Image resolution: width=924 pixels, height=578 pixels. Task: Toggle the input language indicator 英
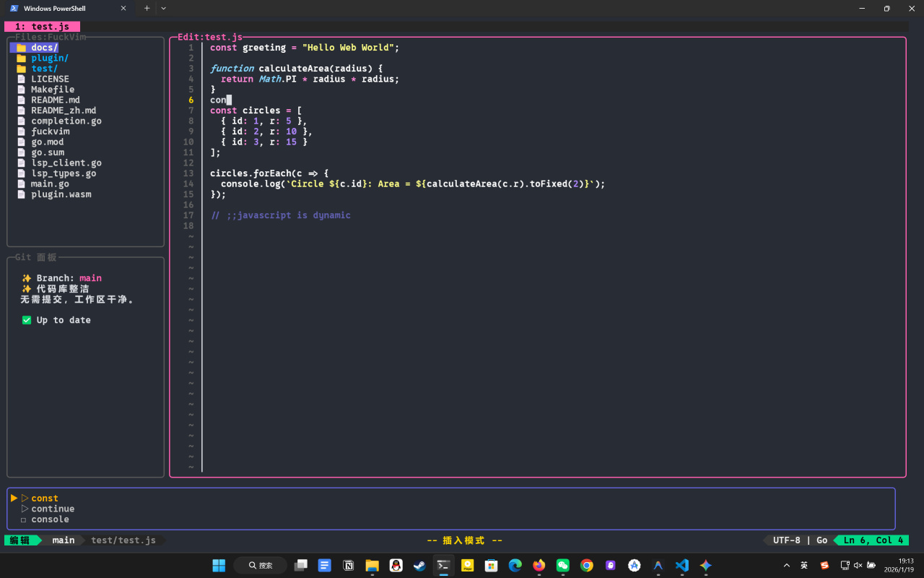(x=804, y=565)
